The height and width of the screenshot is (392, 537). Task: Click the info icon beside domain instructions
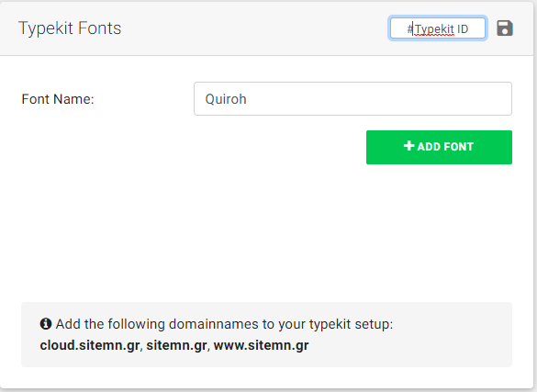[46, 323]
